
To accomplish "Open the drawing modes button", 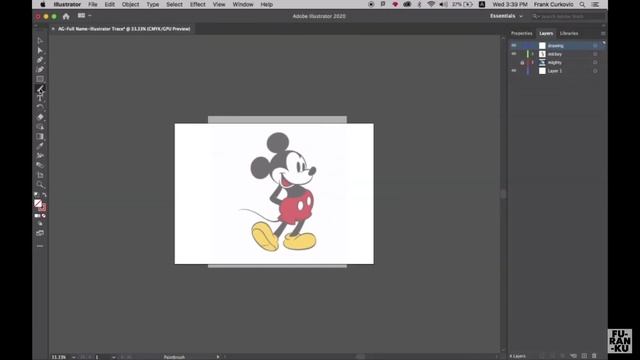I will point(40,224).
